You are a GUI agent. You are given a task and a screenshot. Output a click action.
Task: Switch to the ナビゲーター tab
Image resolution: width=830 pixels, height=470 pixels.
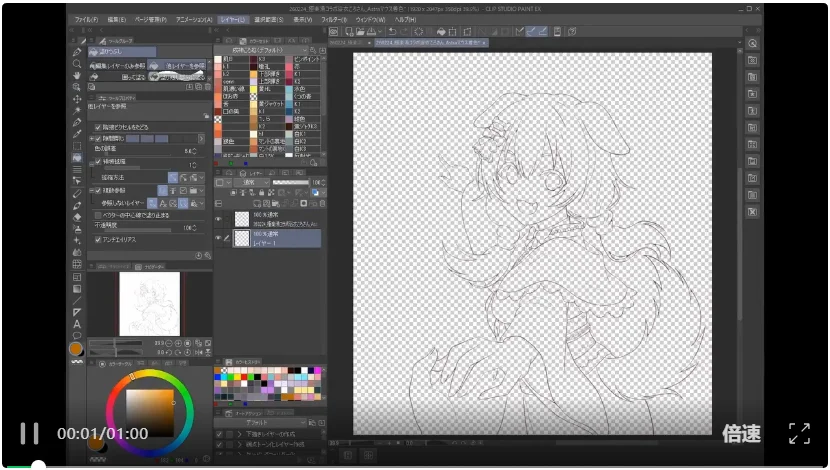point(150,267)
